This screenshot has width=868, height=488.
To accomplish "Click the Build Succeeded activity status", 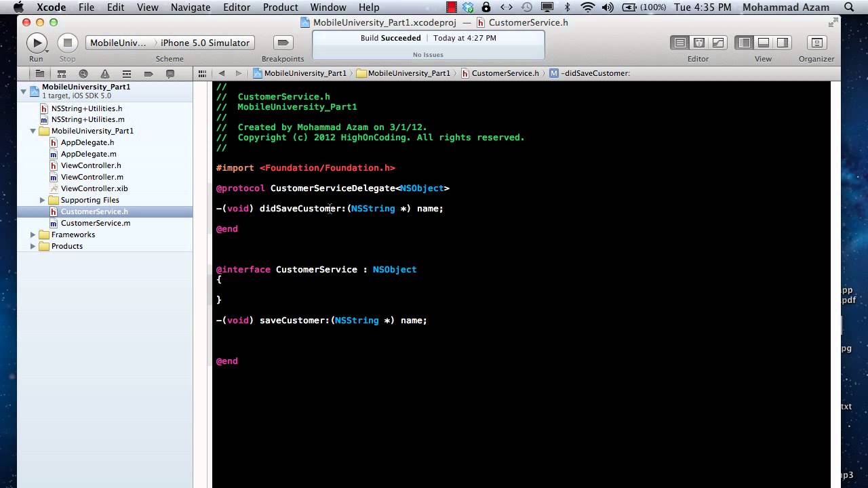I will [428, 45].
